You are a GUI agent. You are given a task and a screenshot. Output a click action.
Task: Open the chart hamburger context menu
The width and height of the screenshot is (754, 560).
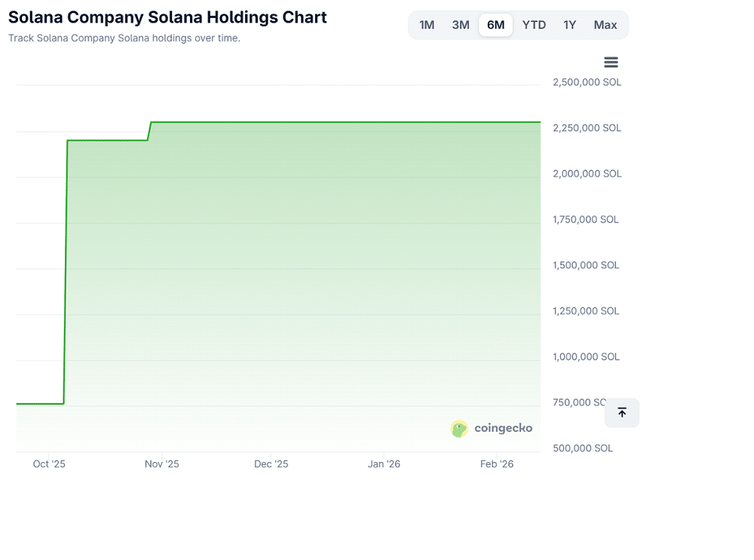611,63
